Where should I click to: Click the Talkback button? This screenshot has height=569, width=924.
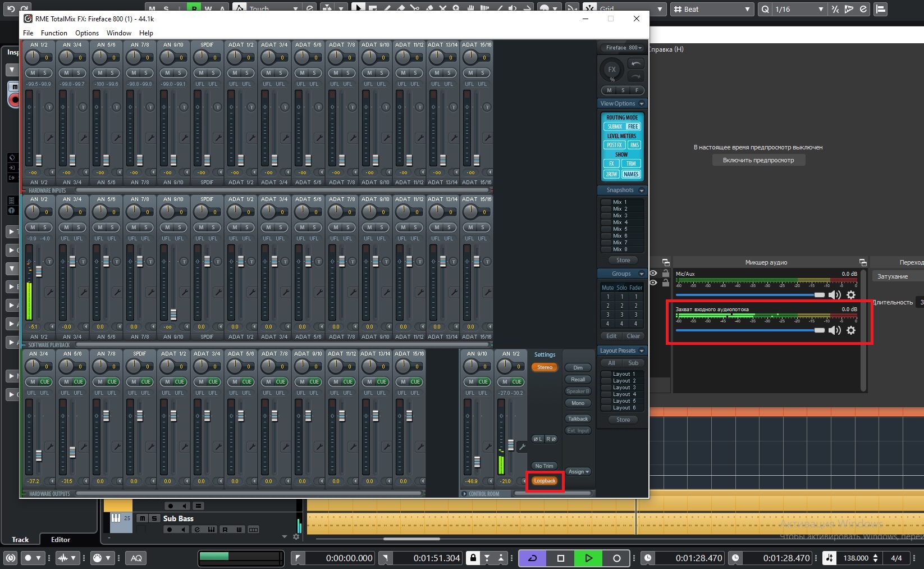pyautogui.click(x=578, y=418)
